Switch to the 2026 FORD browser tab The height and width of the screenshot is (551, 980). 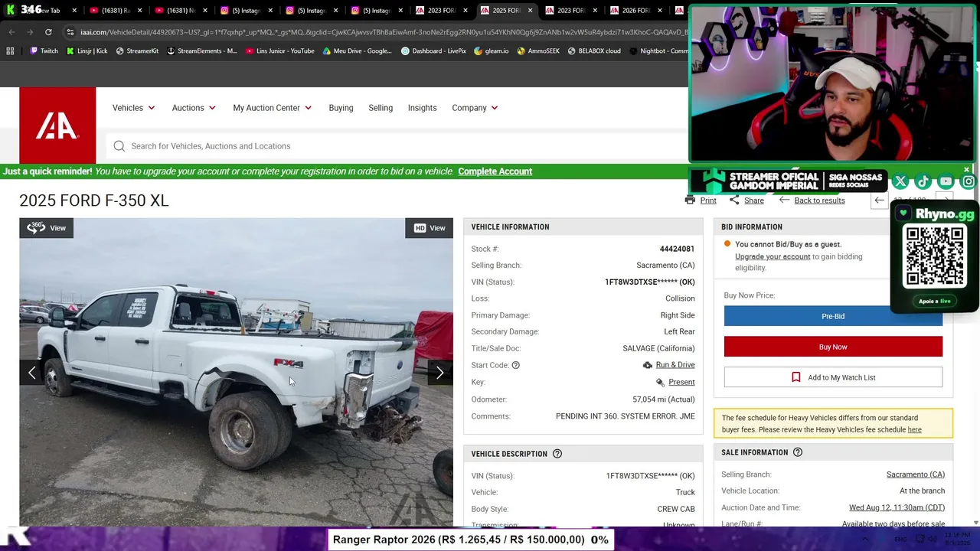[635, 11]
